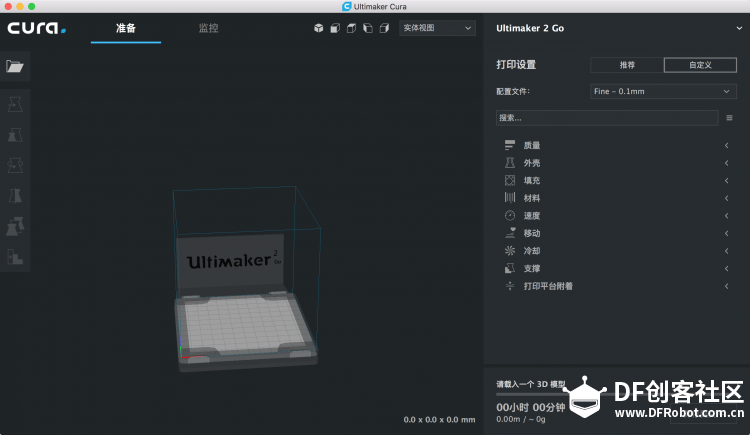
Task: Expand the 冷却 section chevron
Action: [726, 251]
